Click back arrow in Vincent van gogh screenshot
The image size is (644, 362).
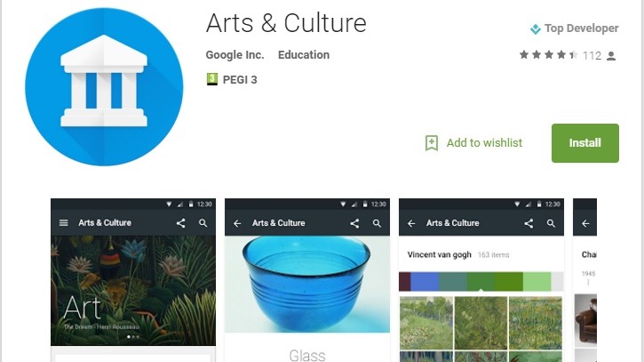[411, 223]
